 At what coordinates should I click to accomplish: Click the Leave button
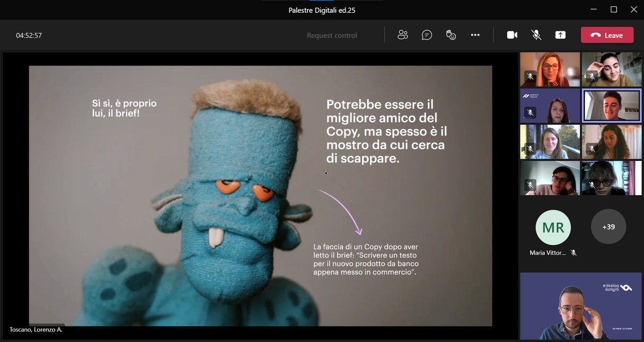pos(607,34)
